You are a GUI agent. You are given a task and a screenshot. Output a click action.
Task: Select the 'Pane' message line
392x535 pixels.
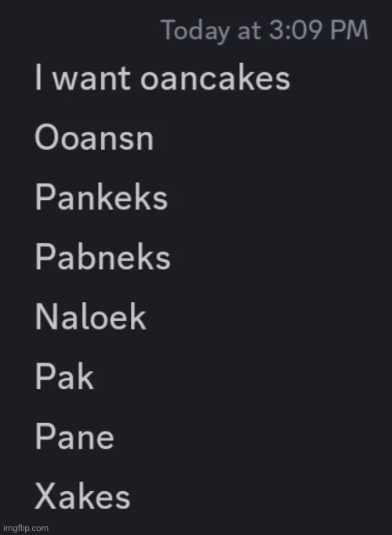pos(74,436)
